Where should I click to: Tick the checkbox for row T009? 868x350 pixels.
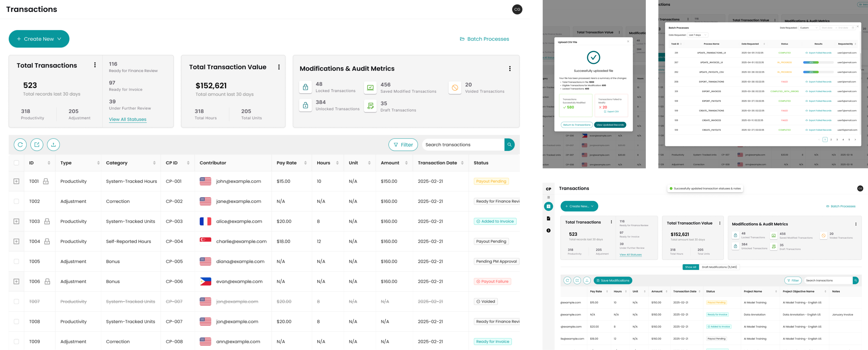coord(16,342)
